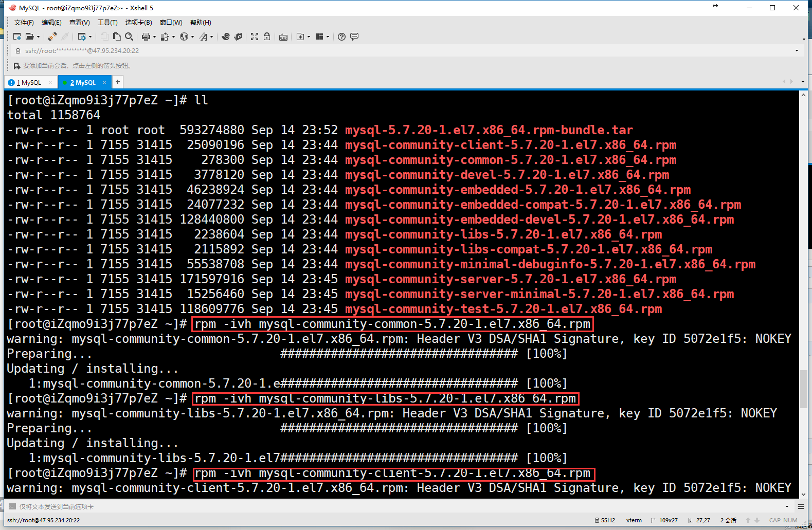812x530 pixels.
Task: Expand the layout arrangement dropdown arrow
Action: coord(328,37)
